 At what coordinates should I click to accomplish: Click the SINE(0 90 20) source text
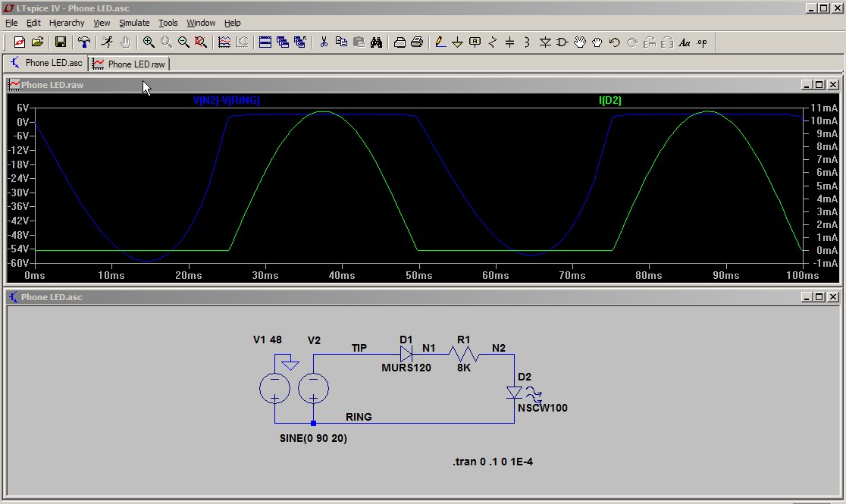[x=314, y=438]
